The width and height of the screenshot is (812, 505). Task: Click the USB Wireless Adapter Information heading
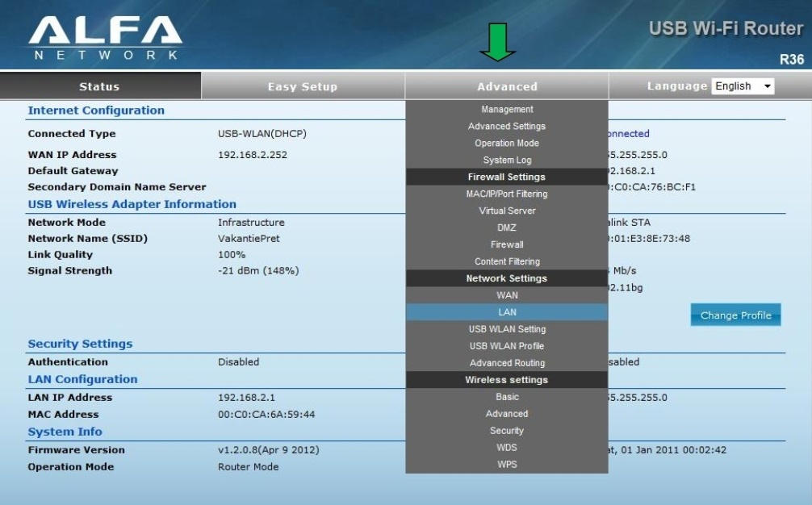pyautogui.click(x=132, y=204)
